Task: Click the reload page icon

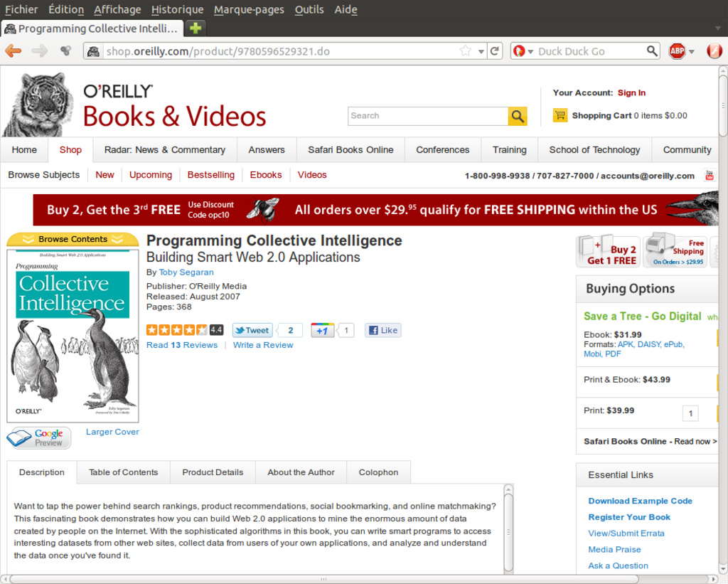Action: point(495,51)
